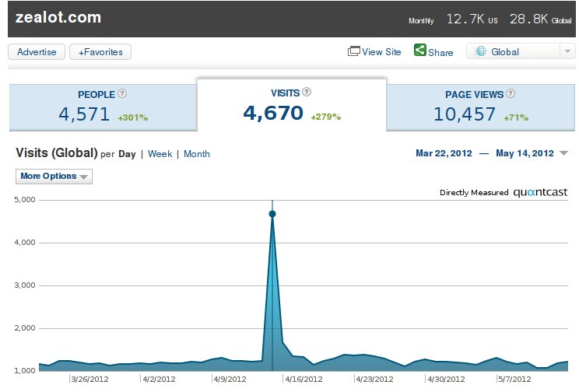Image resolution: width=579 pixels, height=392 pixels.
Task: Open the More Options dropdown
Action: (54, 176)
